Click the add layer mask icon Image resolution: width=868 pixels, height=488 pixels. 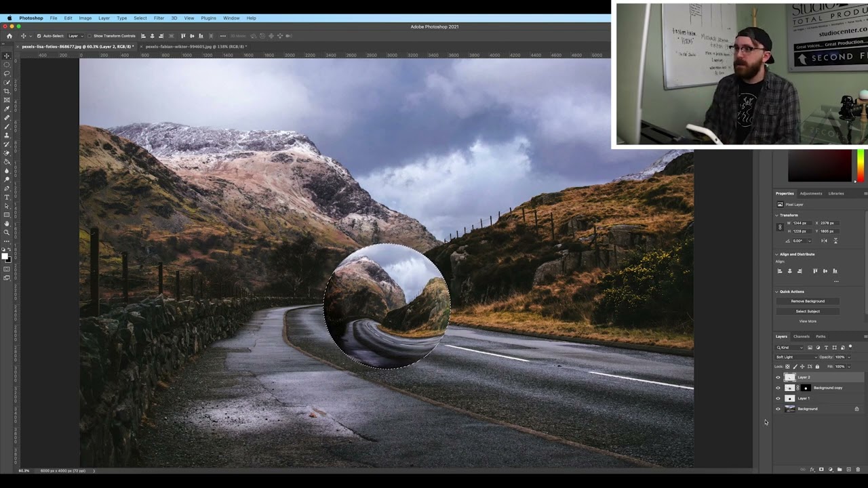(821, 469)
